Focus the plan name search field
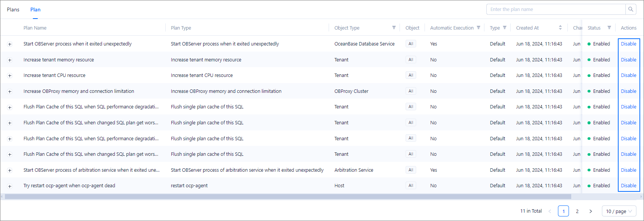Image resolution: width=644 pixels, height=221 pixels. [556, 9]
